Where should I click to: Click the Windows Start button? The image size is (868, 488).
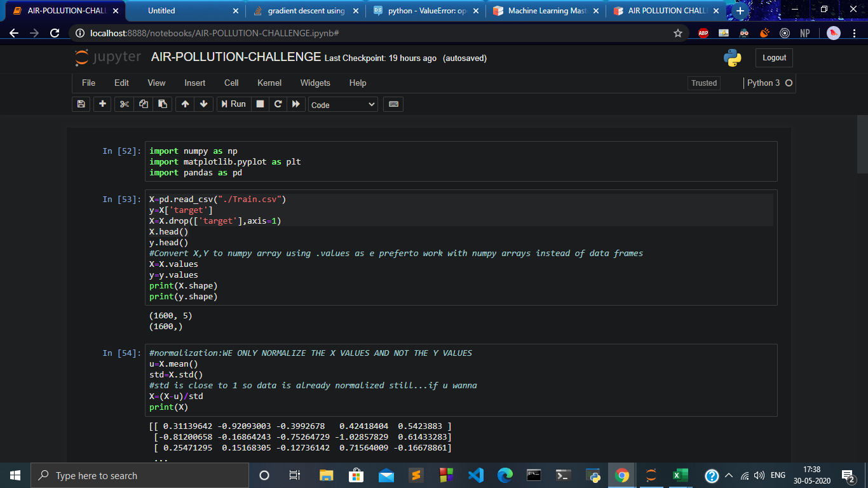[15, 475]
